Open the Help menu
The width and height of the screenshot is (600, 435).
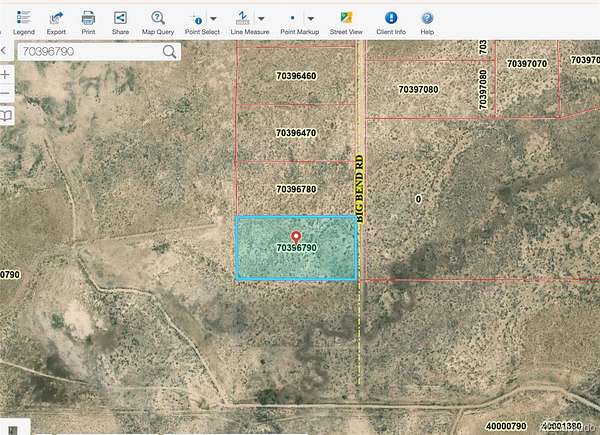[427, 18]
